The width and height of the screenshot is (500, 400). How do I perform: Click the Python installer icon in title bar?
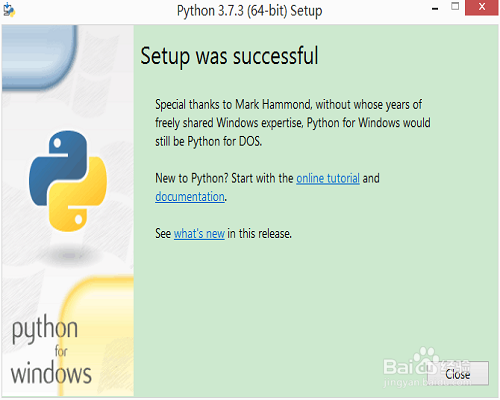pyautogui.click(x=9, y=10)
